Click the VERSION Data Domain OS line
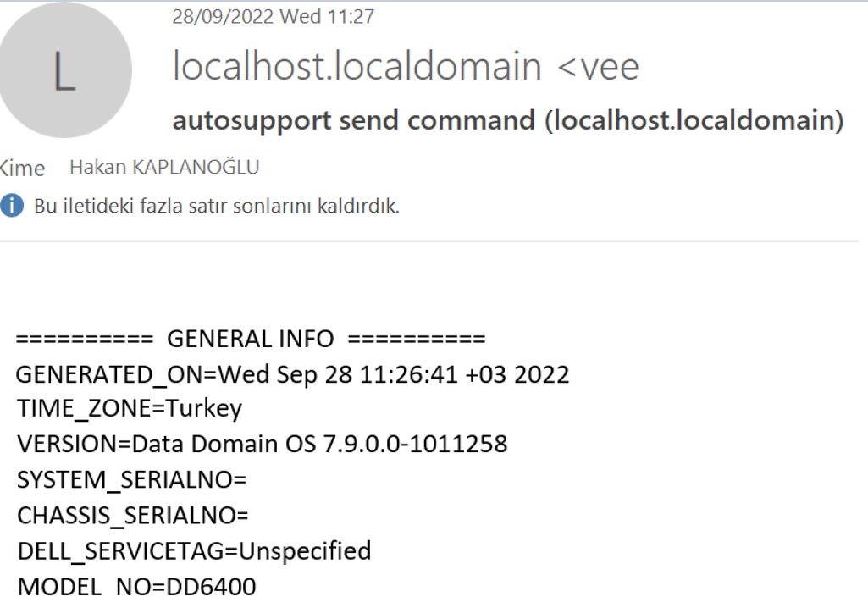This screenshot has width=868, height=608. pos(262,444)
